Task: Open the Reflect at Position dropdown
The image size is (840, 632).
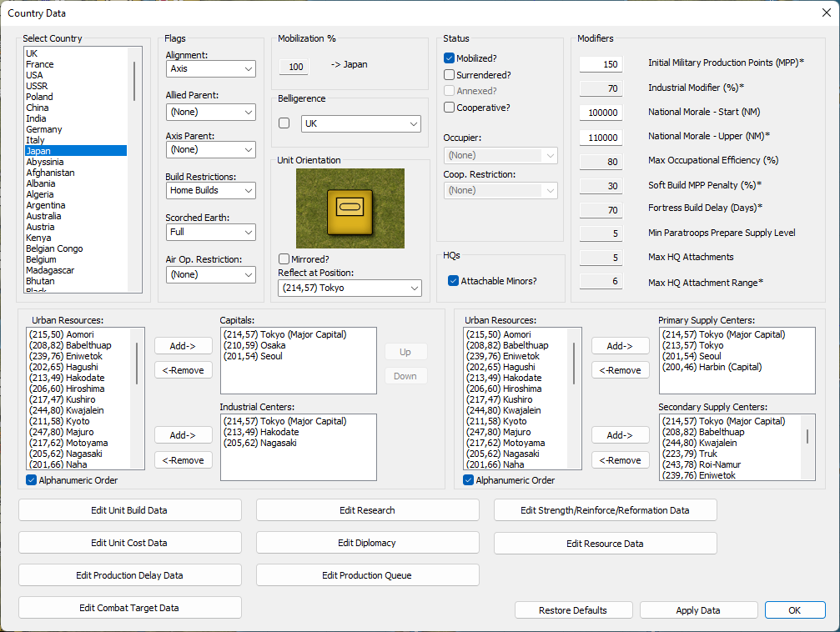Action: pos(350,288)
